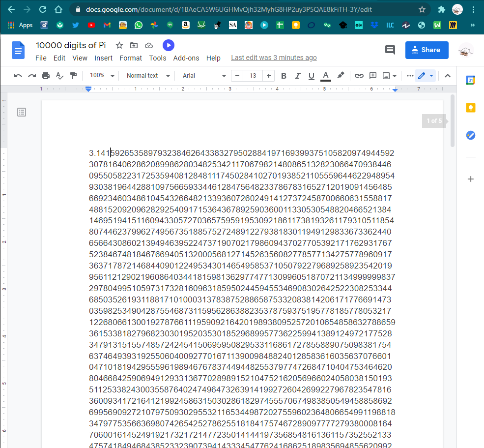Image resolution: width=484 pixels, height=448 pixels.
Task: Toggle underline formatting
Action: [x=312, y=76]
